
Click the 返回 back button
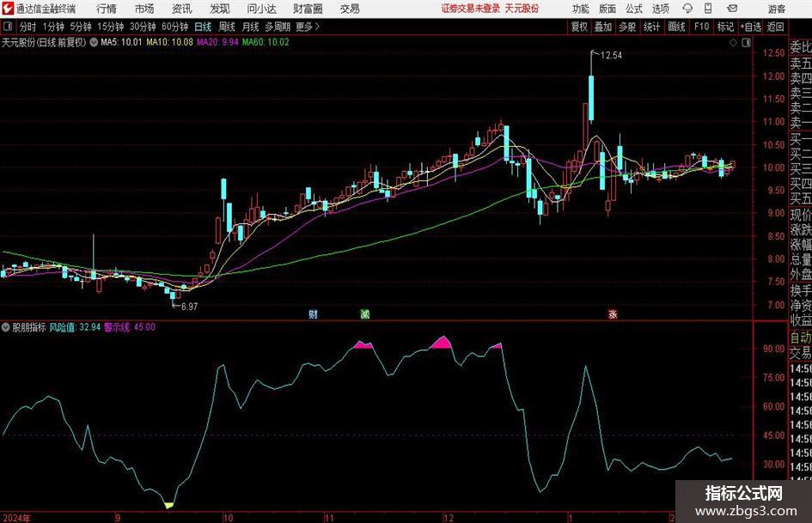[x=775, y=27]
